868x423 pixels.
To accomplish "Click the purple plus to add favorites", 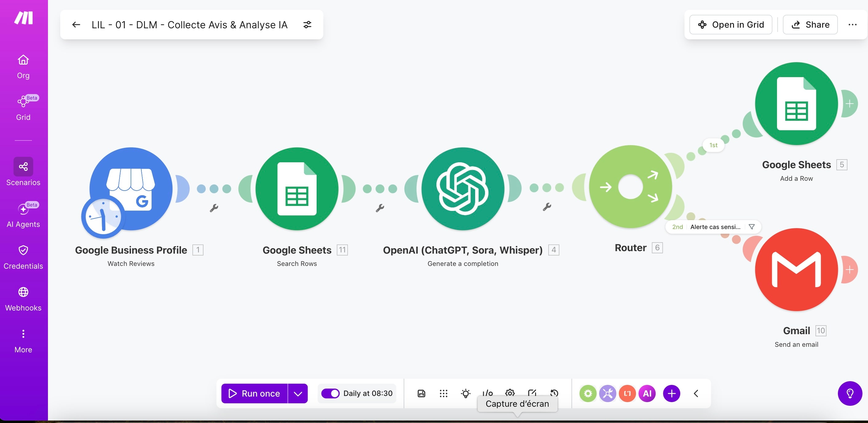I will (672, 393).
